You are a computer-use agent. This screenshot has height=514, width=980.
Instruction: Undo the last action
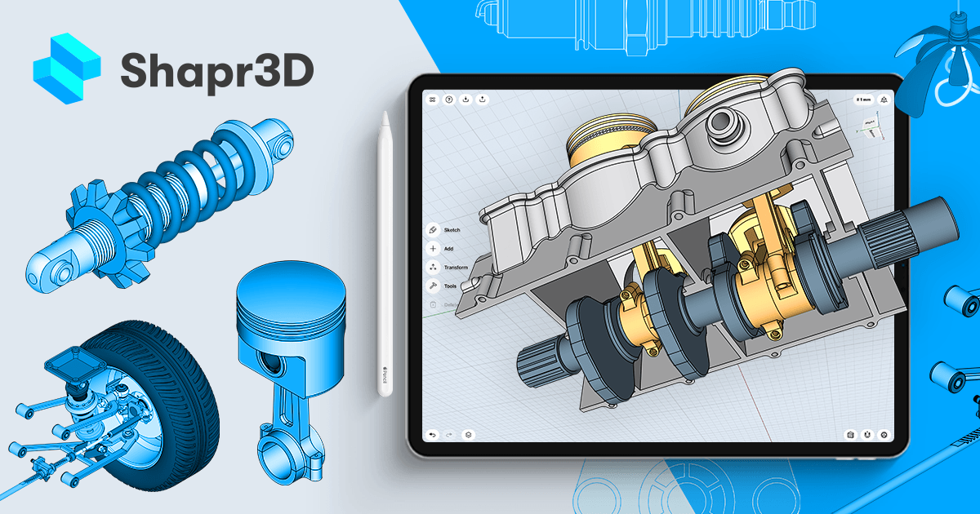click(433, 435)
